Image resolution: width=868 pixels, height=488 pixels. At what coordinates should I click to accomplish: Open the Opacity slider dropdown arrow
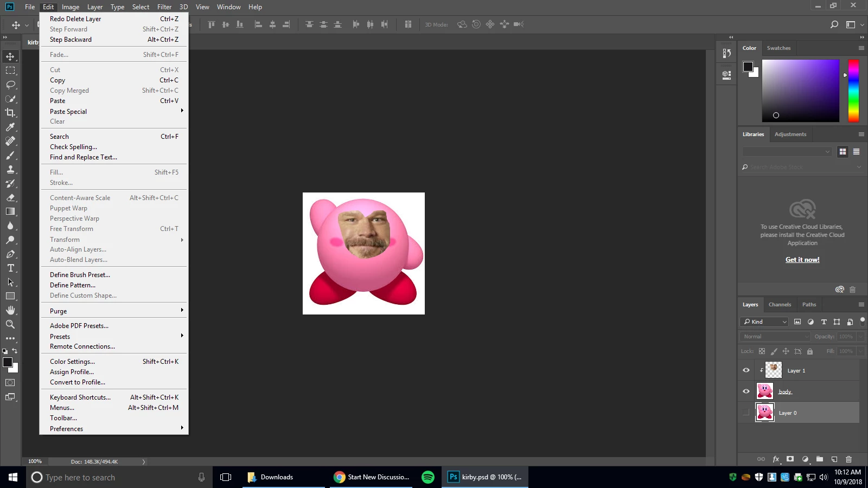[860, 336]
